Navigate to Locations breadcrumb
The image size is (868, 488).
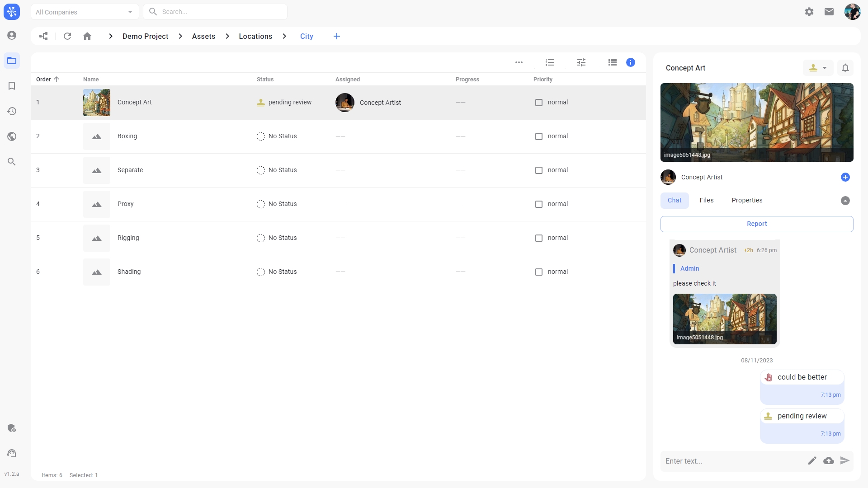click(x=255, y=36)
